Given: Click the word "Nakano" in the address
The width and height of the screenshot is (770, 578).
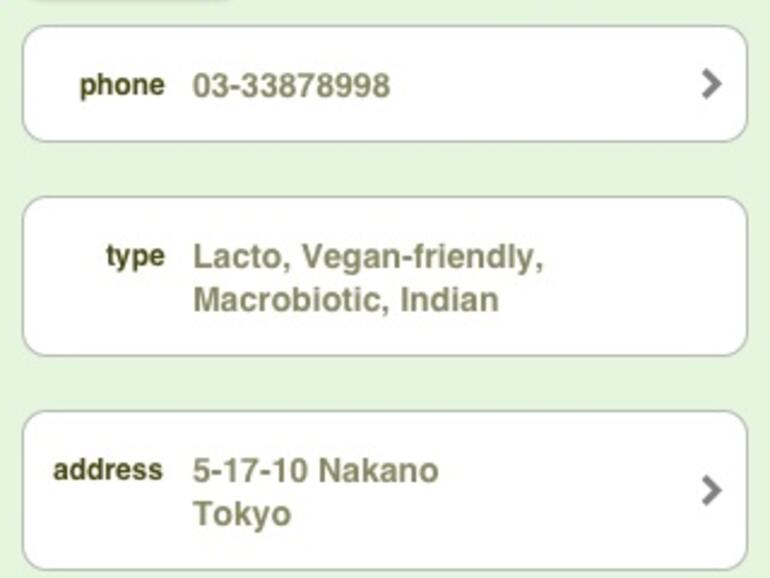Looking at the screenshot, I should coord(379,470).
